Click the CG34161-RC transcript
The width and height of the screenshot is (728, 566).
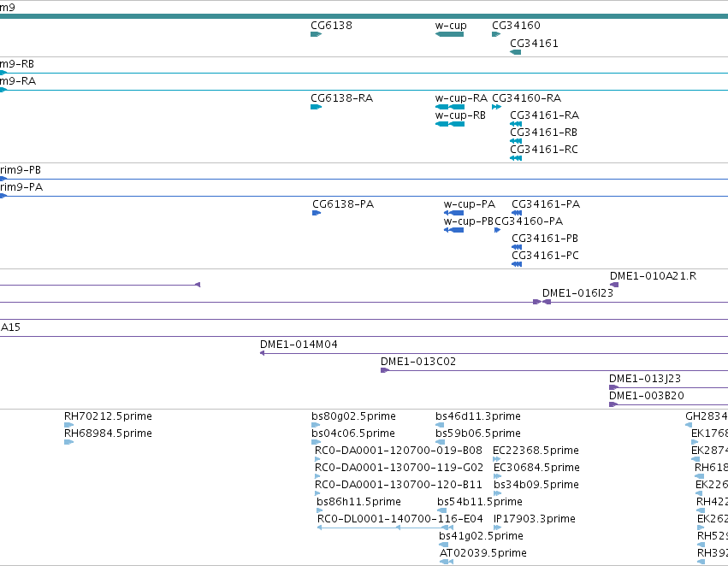coord(516,159)
